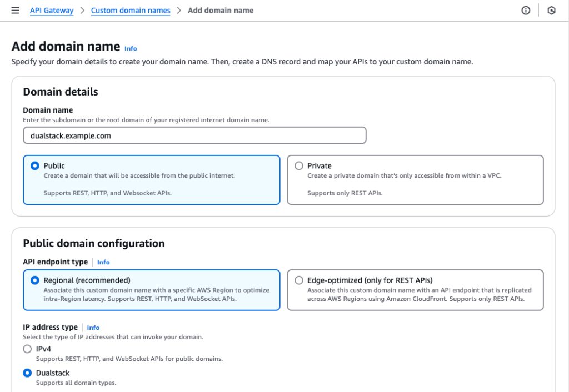The height and width of the screenshot is (392, 569).
Task: Open the Info link beside API endpoint type
Action: [103, 262]
